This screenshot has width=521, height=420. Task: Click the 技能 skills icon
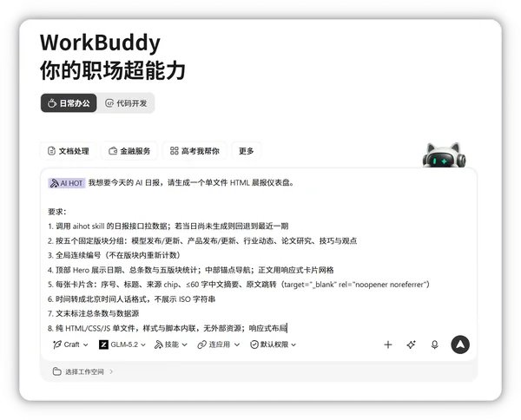pos(159,345)
